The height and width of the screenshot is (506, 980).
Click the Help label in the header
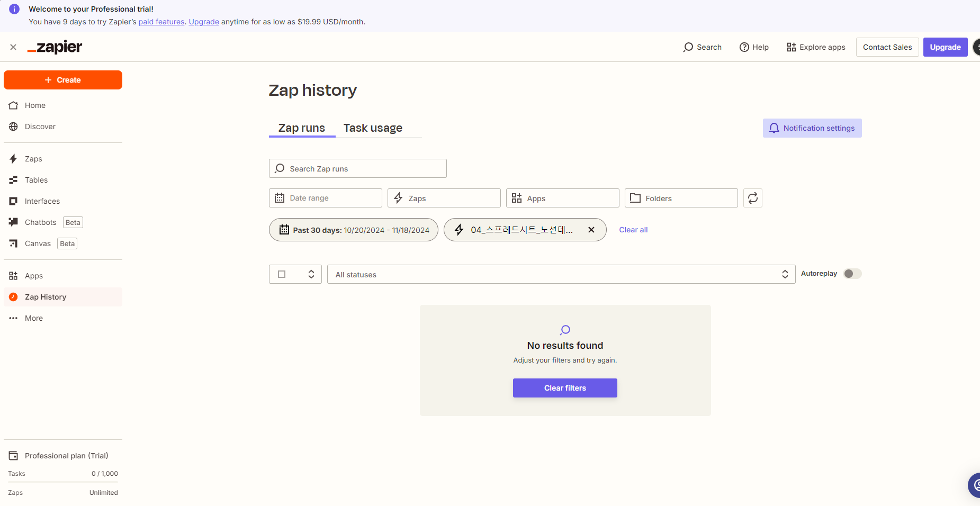761,47
